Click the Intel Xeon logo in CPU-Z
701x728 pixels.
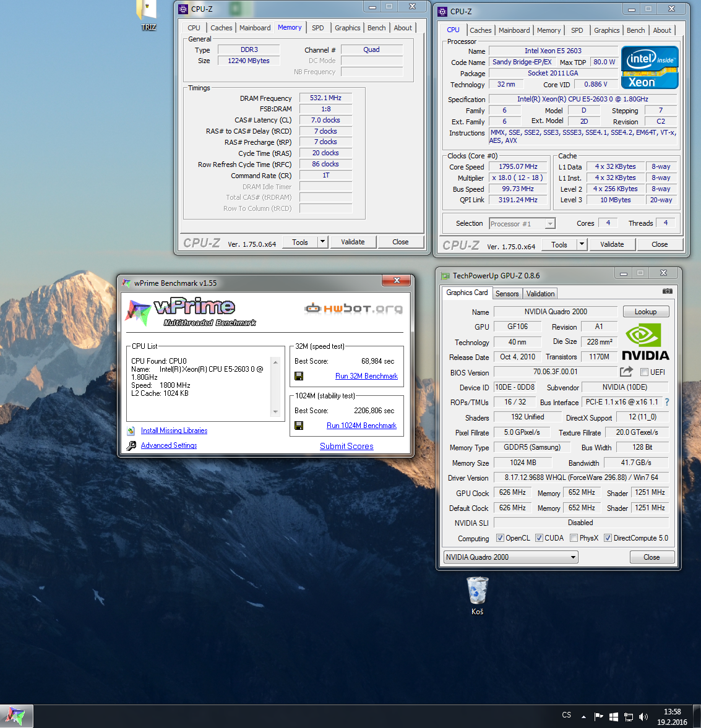tap(650, 67)
